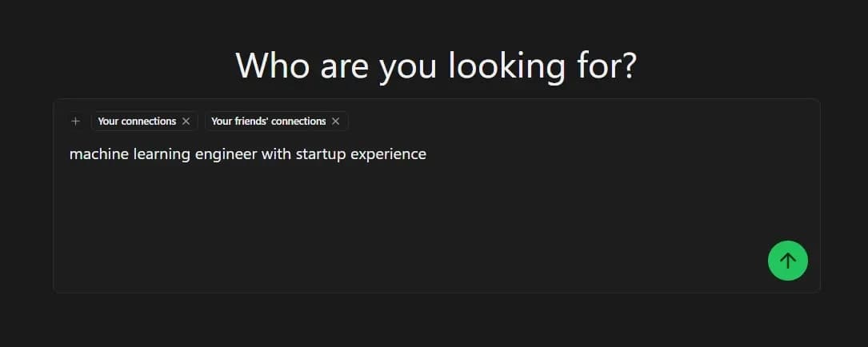868x347 pixels.
Task: Remove the "Your friends' connections" filter with its X
Action: pyautogui.click(x=336, y=122)
